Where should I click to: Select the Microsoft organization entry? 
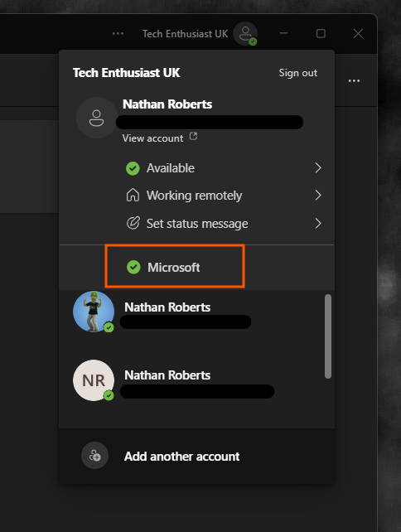(196, 268)
